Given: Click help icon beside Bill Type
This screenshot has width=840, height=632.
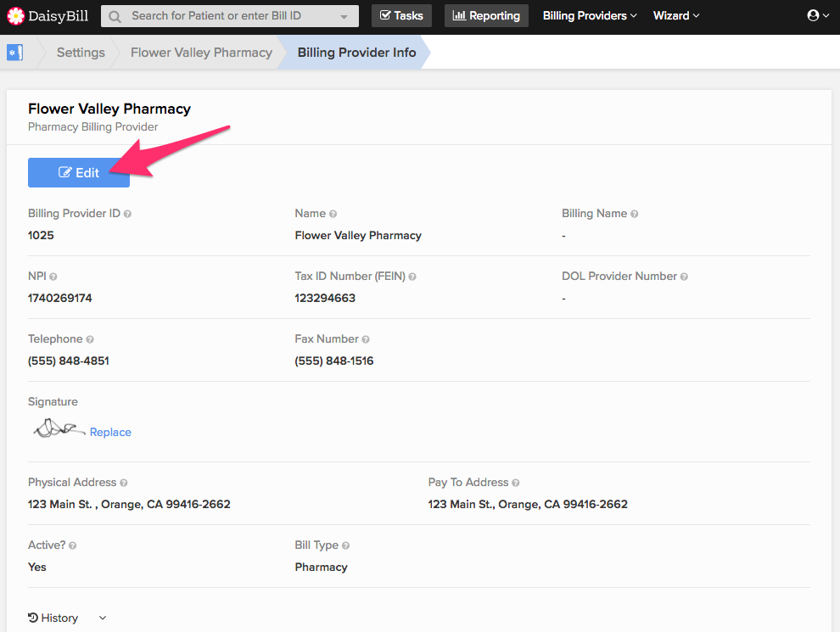Looking at the screenshot, I should pos(345,545).
